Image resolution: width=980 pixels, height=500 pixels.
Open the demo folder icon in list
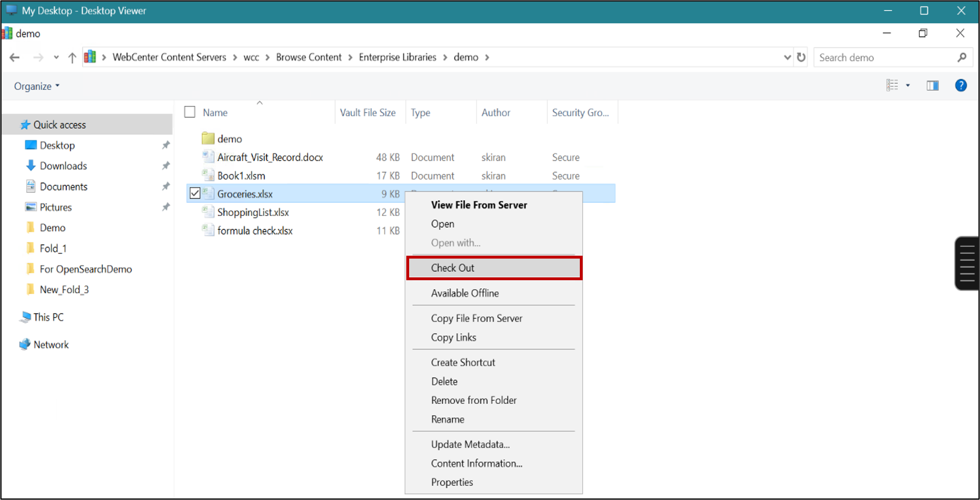pos(208,138)
